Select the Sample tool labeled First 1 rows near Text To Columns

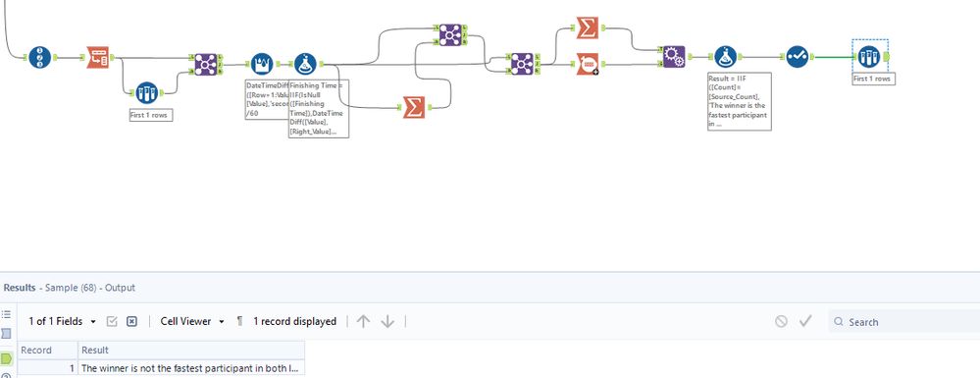point(146,93)
